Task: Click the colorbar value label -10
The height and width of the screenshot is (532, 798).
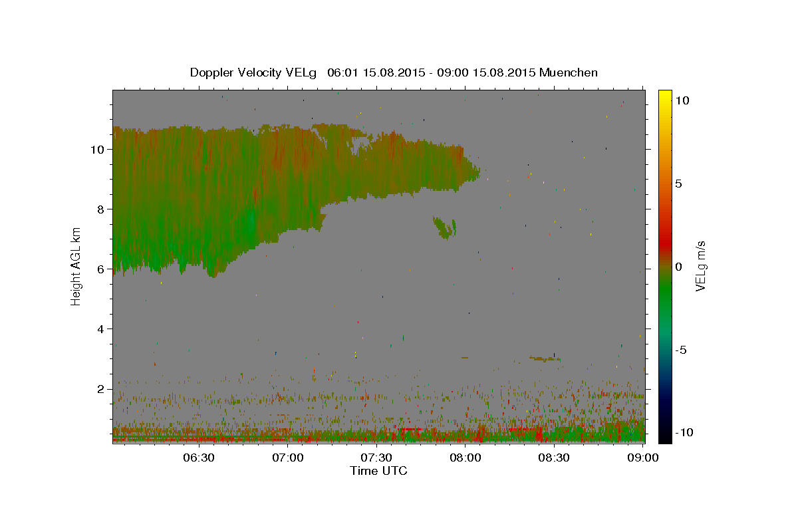Action: (684, 432)
